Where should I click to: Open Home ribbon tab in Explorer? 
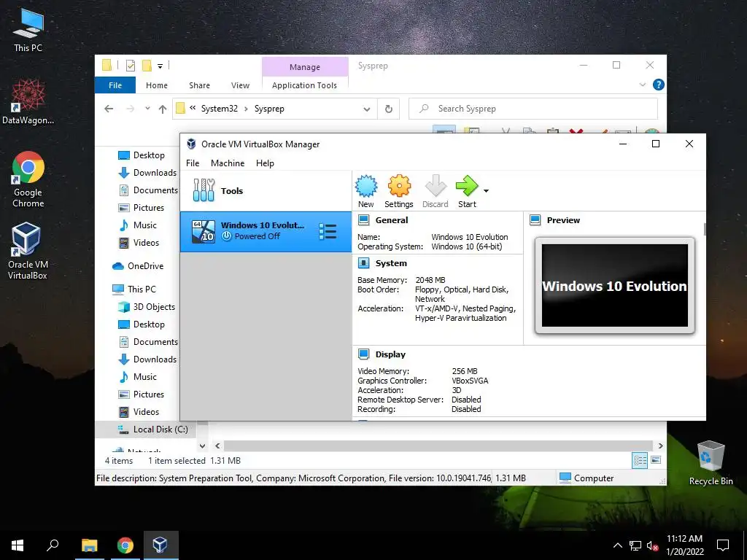point(157,85)
